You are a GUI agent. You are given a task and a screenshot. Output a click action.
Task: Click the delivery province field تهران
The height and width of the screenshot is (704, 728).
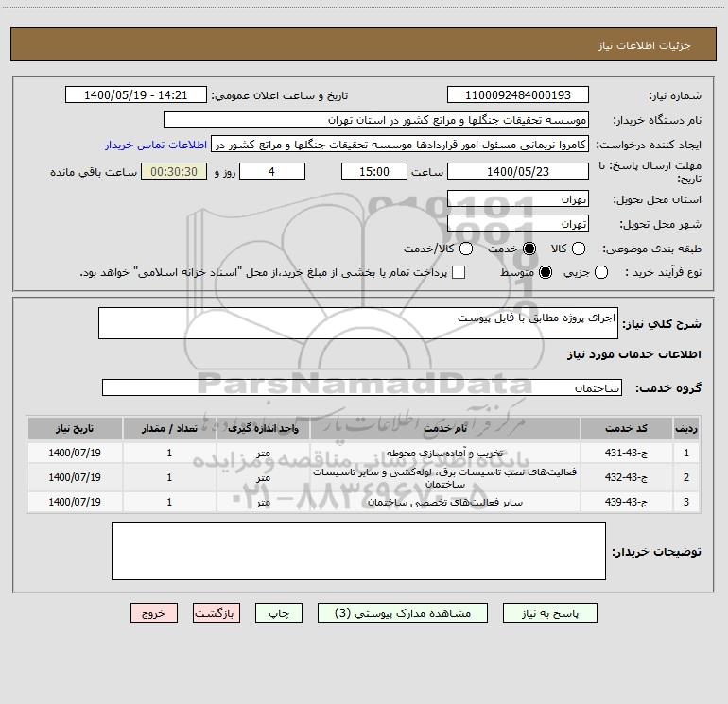tap(518, 198)
